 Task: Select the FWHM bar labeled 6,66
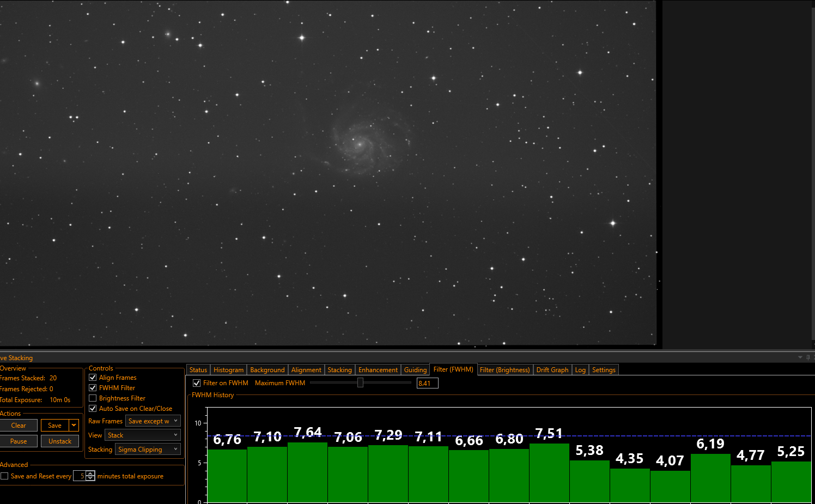coord(469,476)
